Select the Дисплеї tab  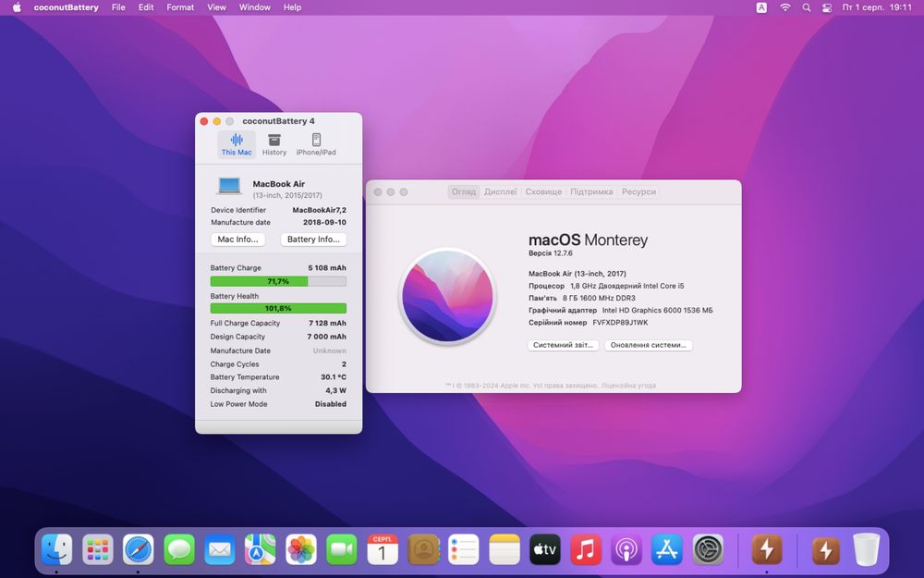pyautogui.click(x=500, y=191)
